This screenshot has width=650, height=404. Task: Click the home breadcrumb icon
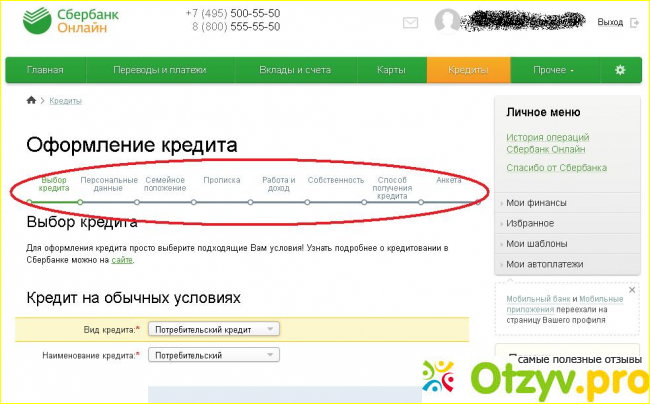[x=31, y=101]
